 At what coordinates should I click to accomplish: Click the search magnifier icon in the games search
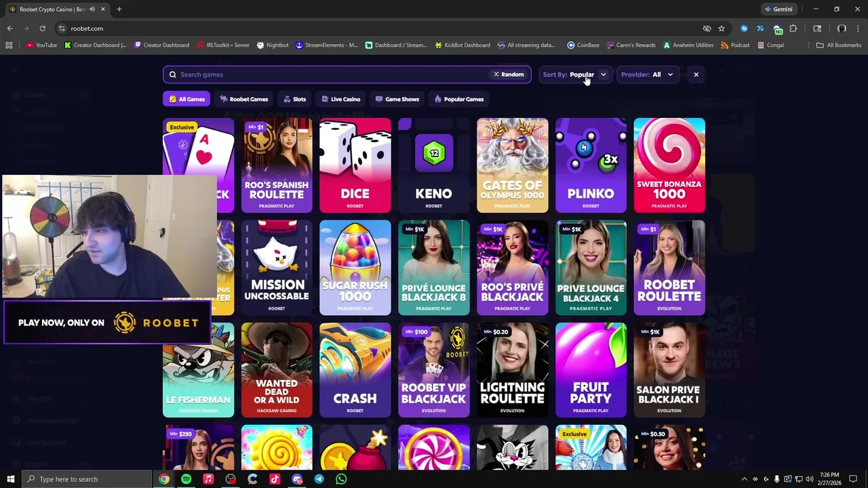pos(172,75)
